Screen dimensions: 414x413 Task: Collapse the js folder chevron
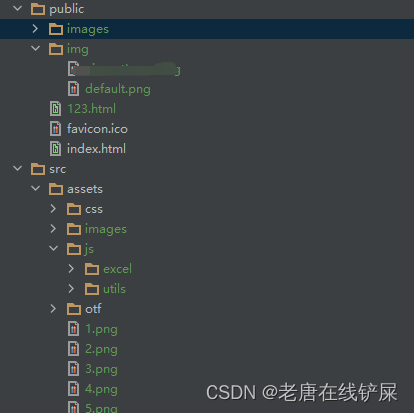click(x=53, y=248)
